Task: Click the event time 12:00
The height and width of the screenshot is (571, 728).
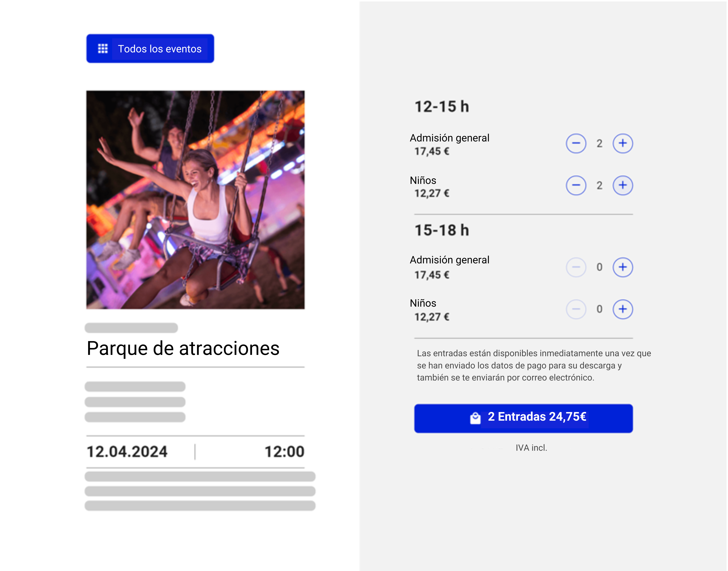Action: point(284,452)
